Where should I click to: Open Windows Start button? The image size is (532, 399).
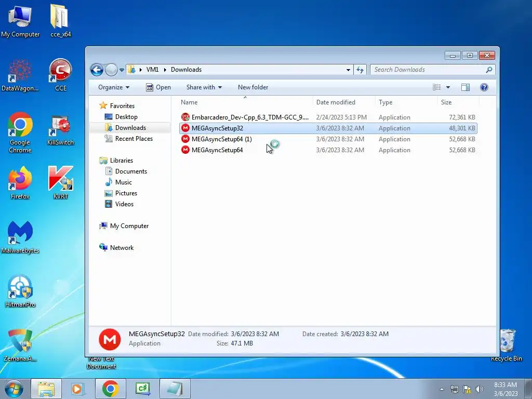pos(14,389)
